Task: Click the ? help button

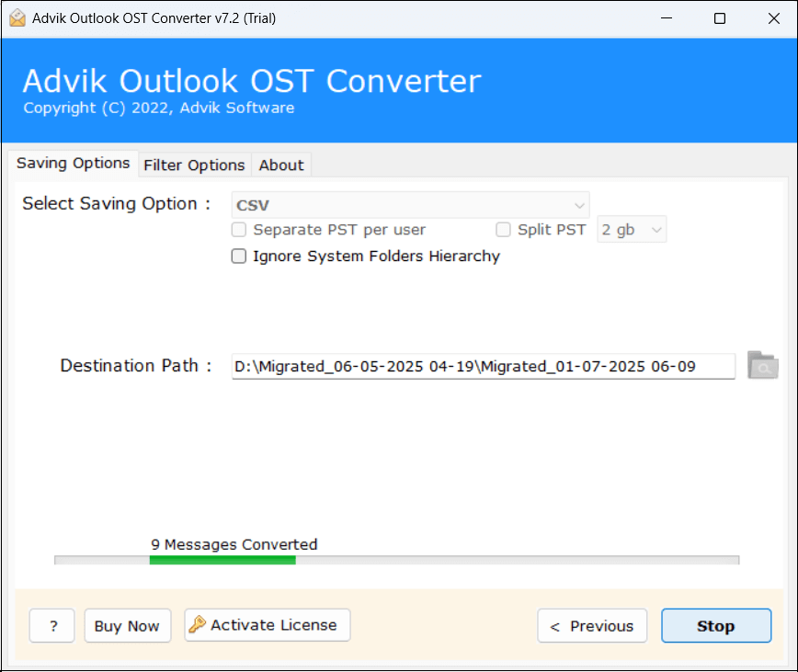Action: point(51,626)
